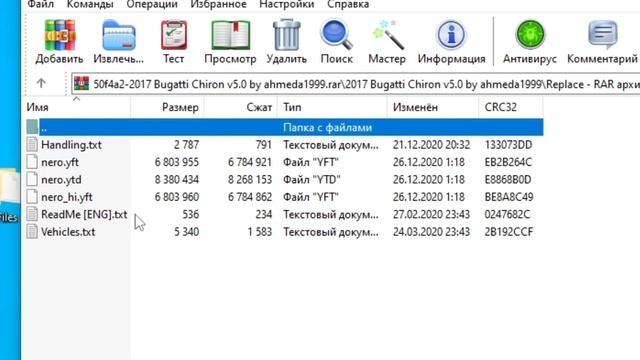Image resolution: width=640 pixels, height=360 pixels.
Task: Open the Команды menu
Action: (90, 4)
